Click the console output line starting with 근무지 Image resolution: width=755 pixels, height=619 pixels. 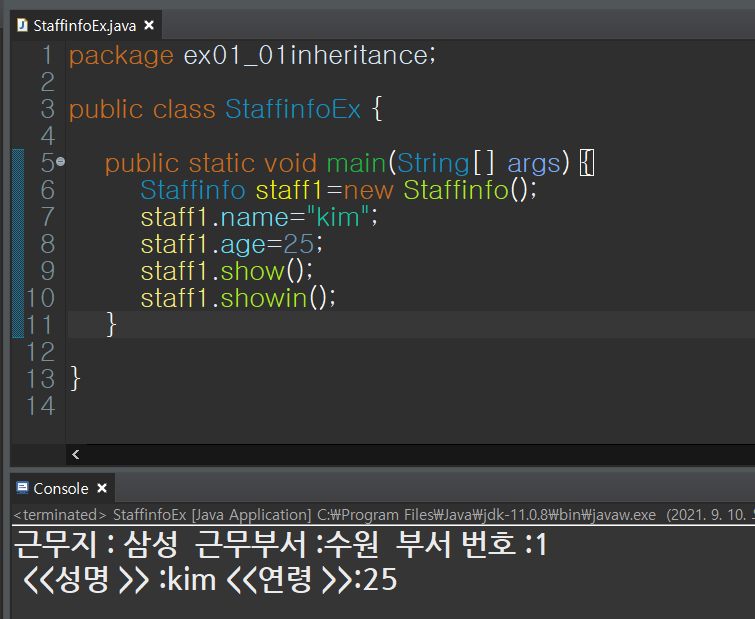(280, 544)
